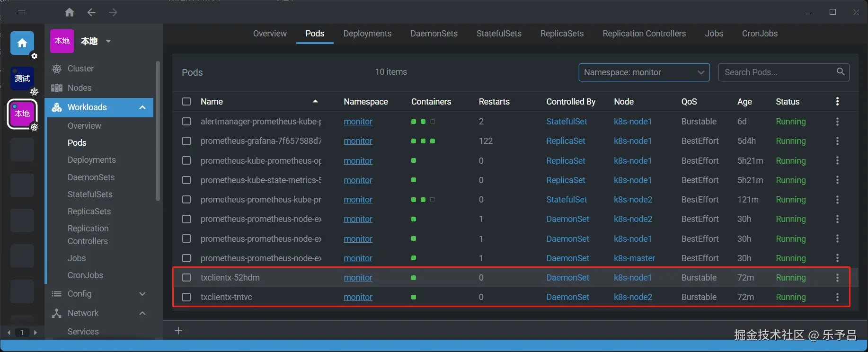The height and width of the screenshot is (352, 868).
Task: Check the txclientx-tntvc pod checkbox
Action: click(186, 297)
